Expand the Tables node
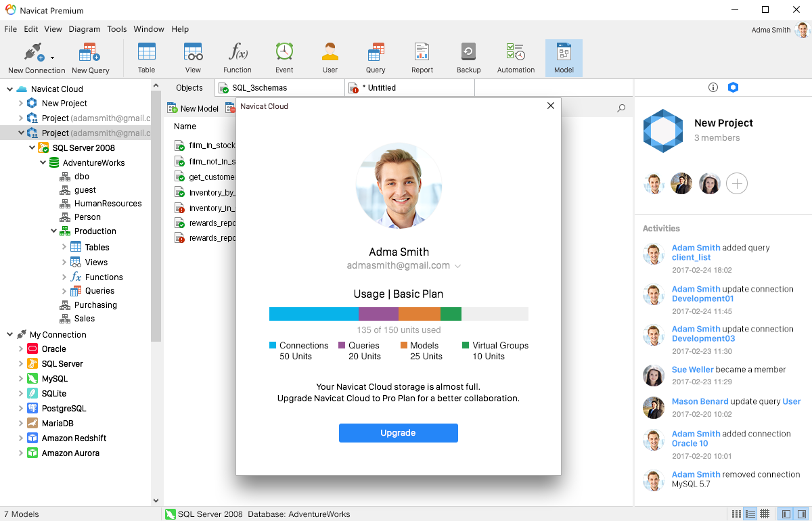Viewport: 812px width, 521px height. (64, 248)
